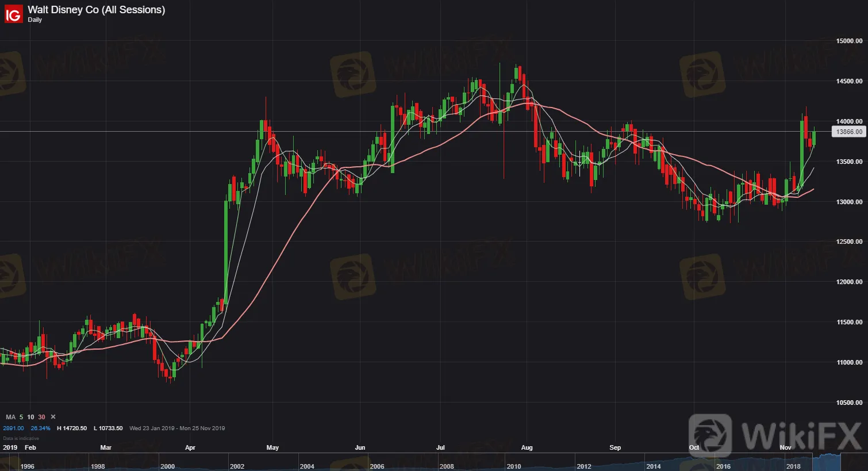Click the IG logo icon
This screenshot has height=471, width=868.
(x=13, y=14)
